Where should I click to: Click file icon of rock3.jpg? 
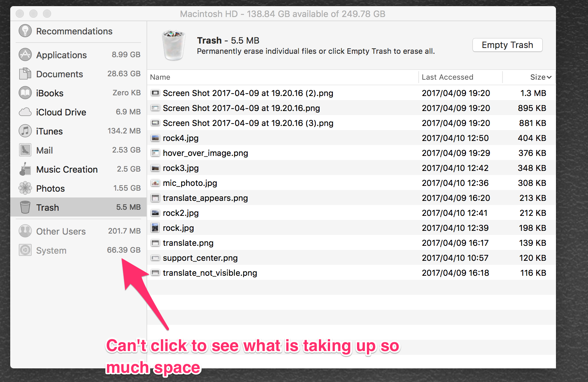click(155, 168)
